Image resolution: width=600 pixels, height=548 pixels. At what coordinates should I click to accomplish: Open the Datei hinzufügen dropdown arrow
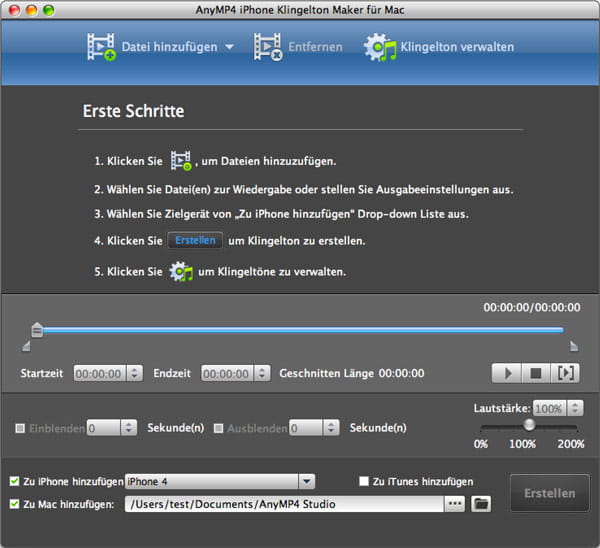[x=229, y=47]
